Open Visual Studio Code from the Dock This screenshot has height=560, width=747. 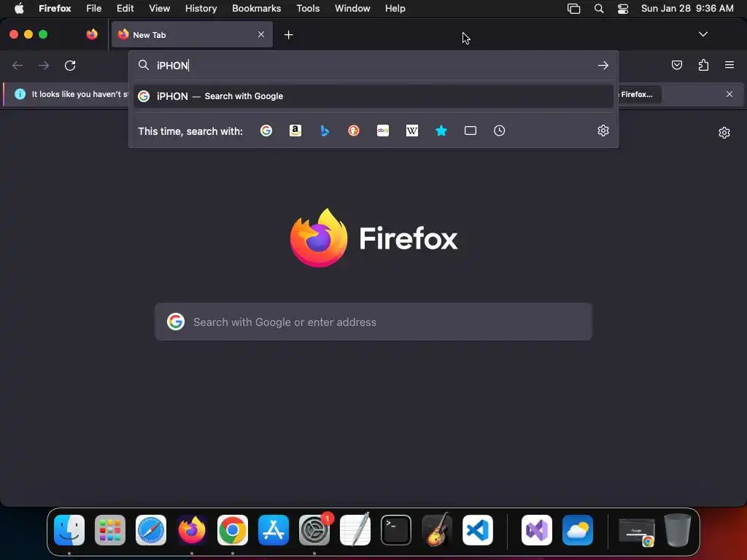[x=477, y=530]
